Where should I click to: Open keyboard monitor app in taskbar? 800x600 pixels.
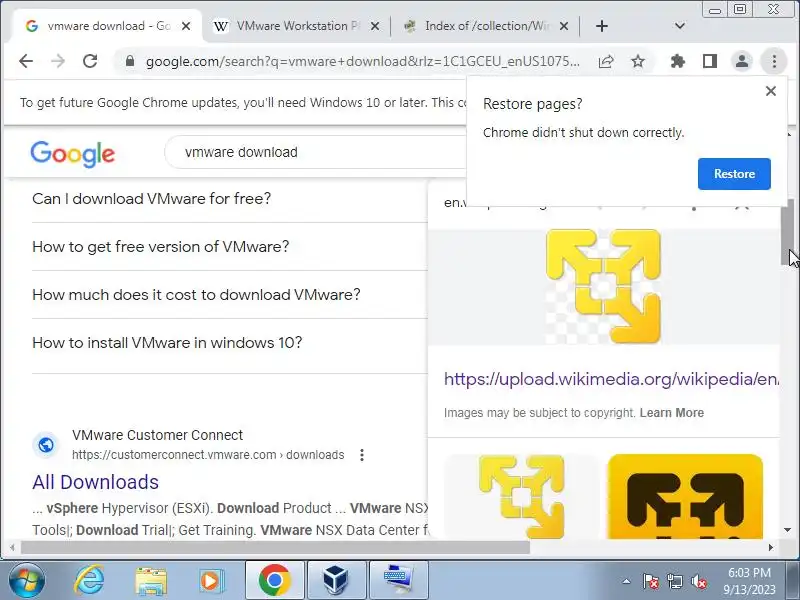click(x=398, y=581)
